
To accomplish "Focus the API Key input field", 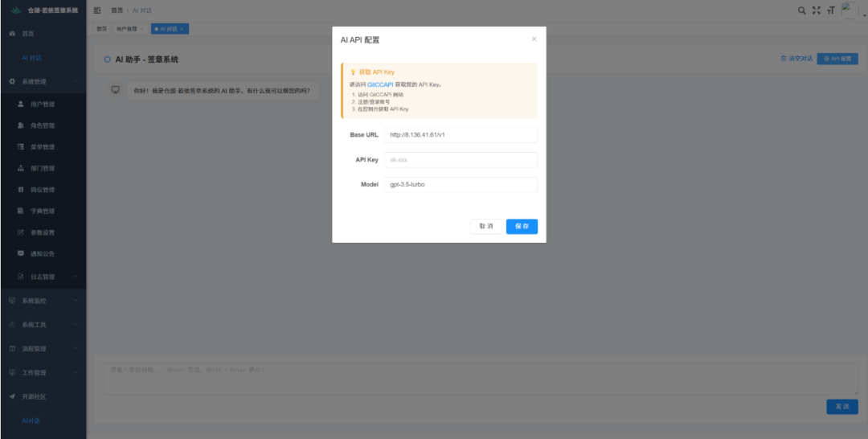I will [461, 160].
